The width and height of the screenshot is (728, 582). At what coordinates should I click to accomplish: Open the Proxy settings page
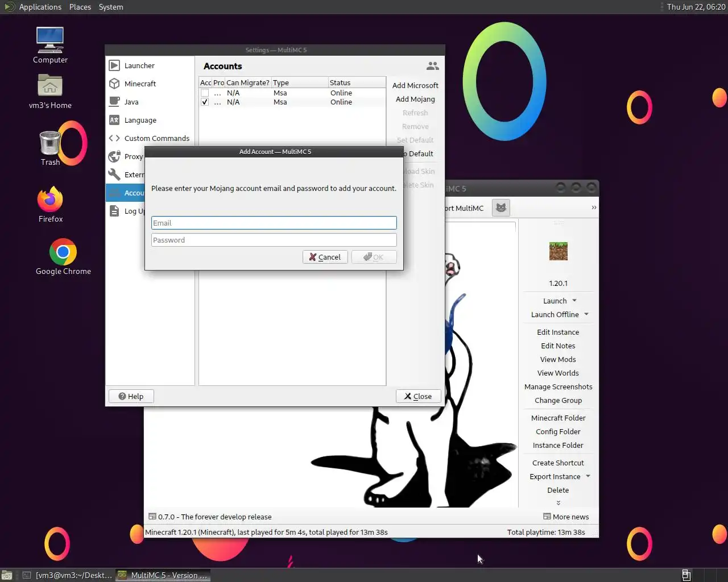[126, 156]
